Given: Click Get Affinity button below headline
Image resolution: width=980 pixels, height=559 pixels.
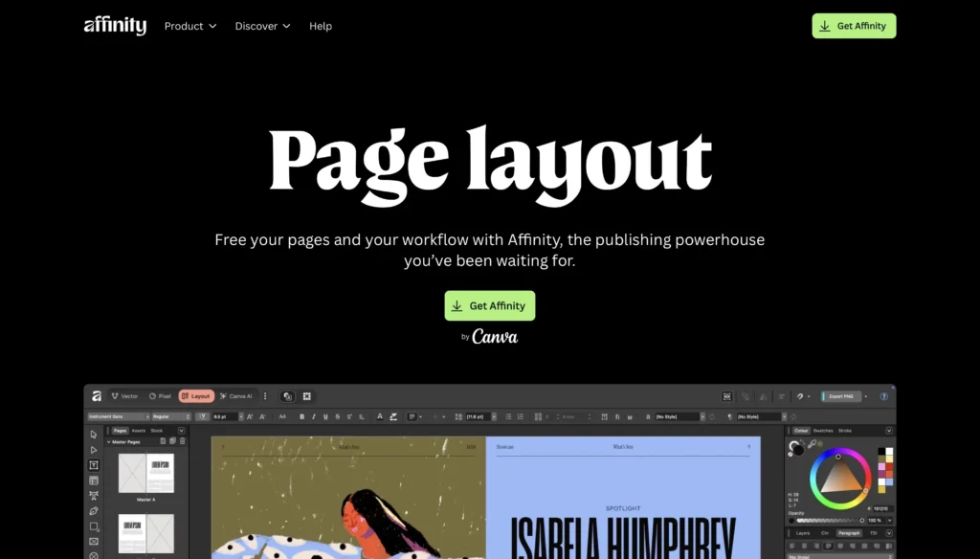Looking at the screenshot, I should (490, 305).
